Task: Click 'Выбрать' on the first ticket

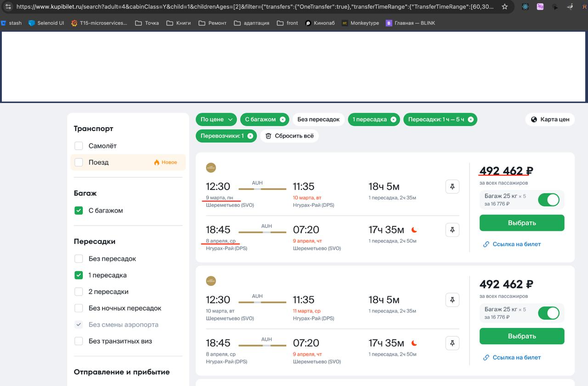Action: [x=522, y=223]
